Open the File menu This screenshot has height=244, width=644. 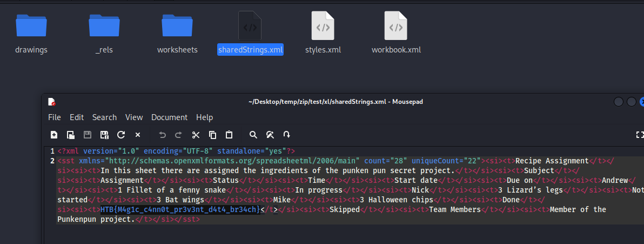tap(54, 117)
